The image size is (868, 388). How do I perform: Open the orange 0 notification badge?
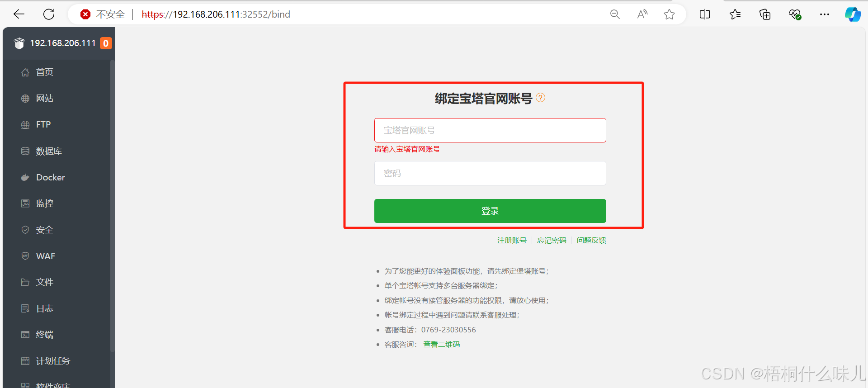click(x=106, y=43)
